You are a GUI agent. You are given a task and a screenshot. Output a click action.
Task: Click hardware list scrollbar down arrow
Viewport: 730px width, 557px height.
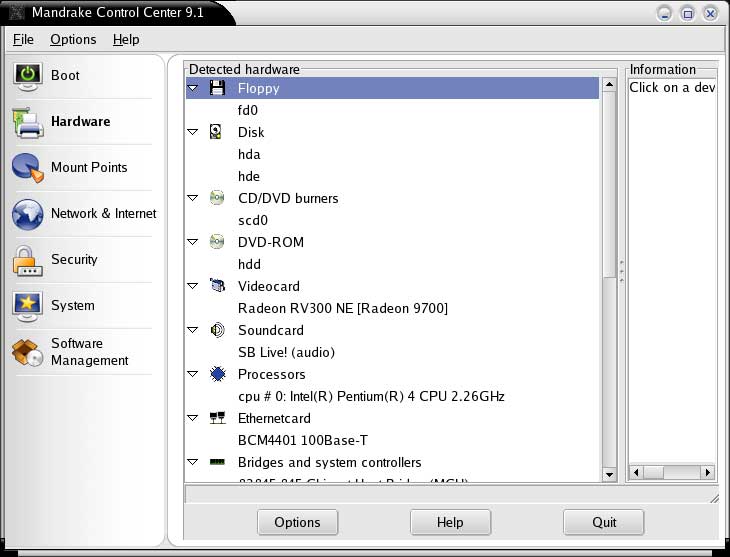pyautogui.click(x=609, y=474)
